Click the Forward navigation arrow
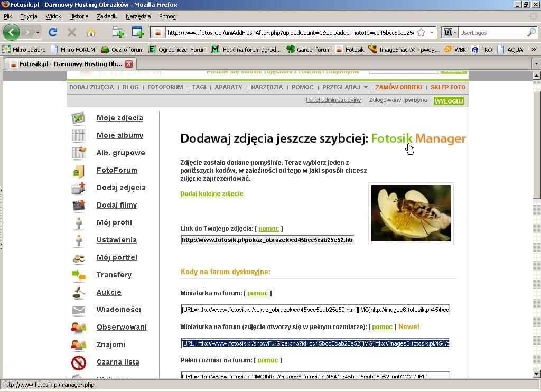541x392 pixels. (27, 32)
